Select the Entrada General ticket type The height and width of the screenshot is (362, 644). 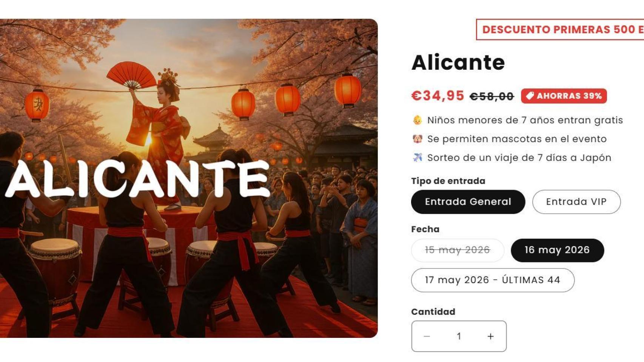click(x=468, y=202)
